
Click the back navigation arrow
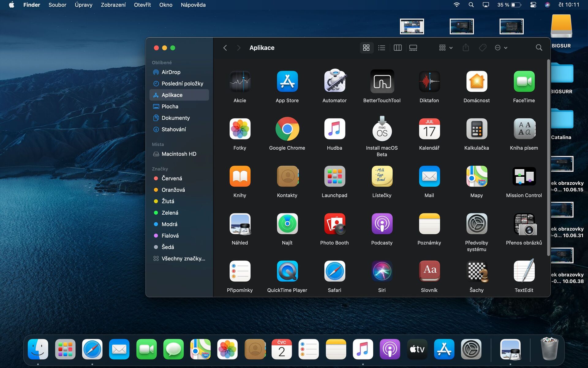pos(225,48)
